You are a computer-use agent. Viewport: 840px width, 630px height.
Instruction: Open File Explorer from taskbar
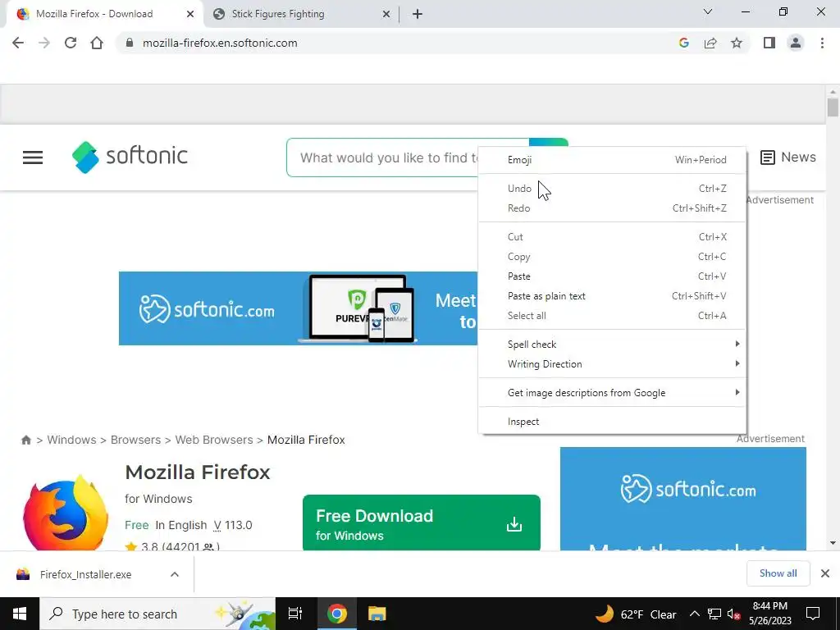pos(377,614)
